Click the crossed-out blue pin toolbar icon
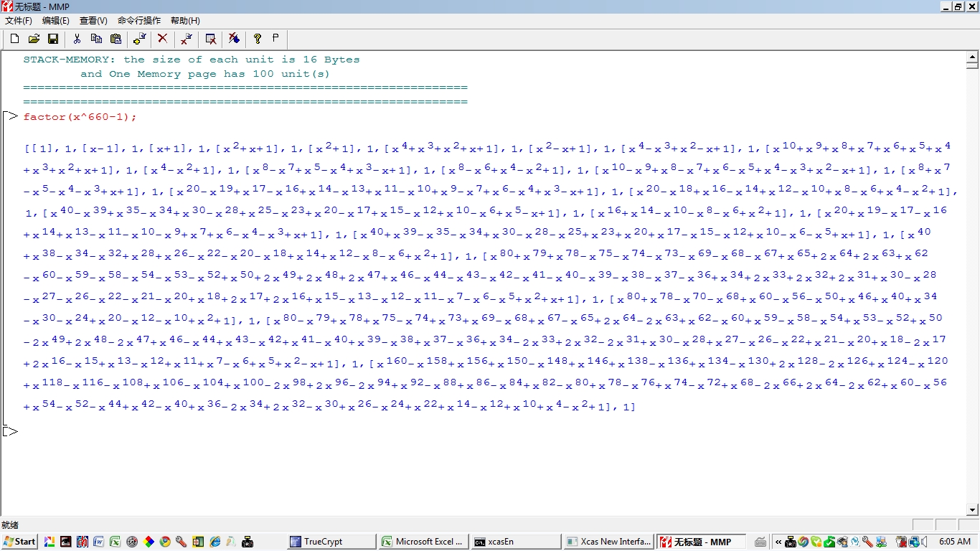980x551 pixels. click(x=234, y=39)
